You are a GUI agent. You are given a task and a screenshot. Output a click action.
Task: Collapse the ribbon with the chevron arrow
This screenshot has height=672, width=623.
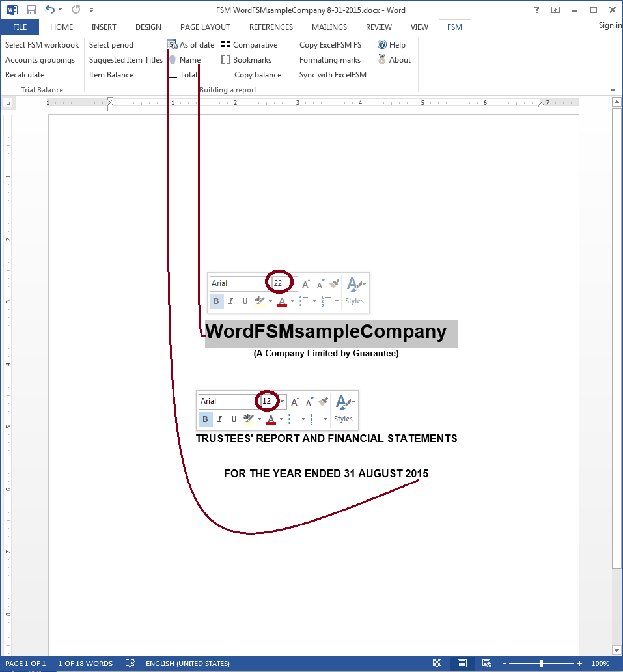[x=613, y=90]
